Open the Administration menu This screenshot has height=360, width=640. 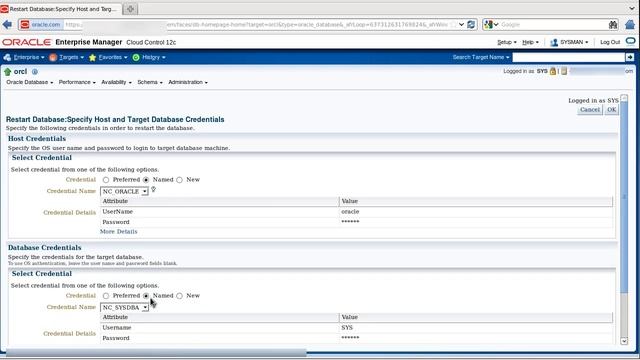[188, 82]
